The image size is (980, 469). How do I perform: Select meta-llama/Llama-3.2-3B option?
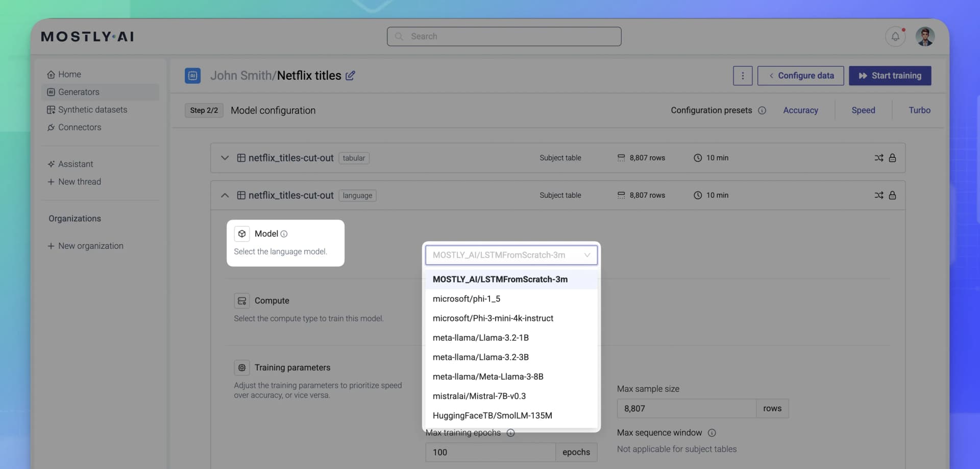click(x=511, y=357)
